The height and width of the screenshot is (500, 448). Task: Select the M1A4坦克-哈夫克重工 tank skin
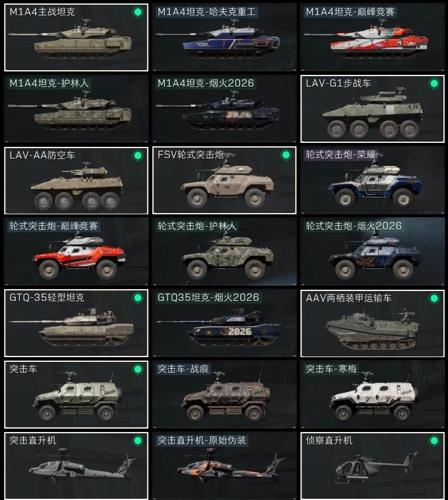224,37
